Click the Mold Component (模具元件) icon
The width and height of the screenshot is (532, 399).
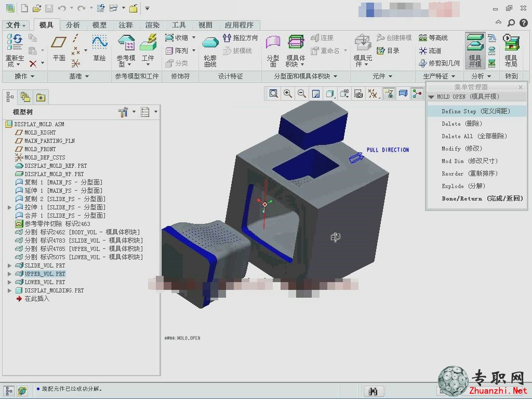coord(363,43)
